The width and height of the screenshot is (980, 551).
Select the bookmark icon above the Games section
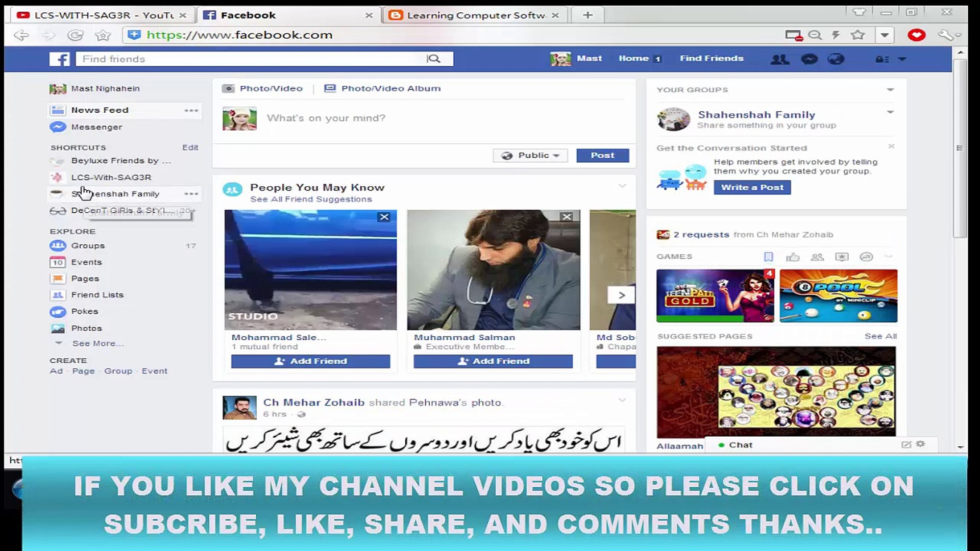[x=768, y=257]
